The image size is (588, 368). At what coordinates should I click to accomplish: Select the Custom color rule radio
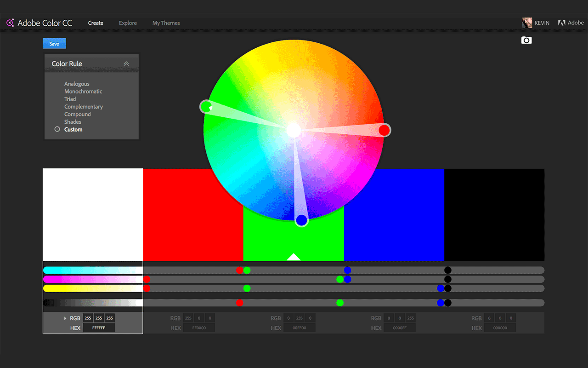(x=57, y=130)
